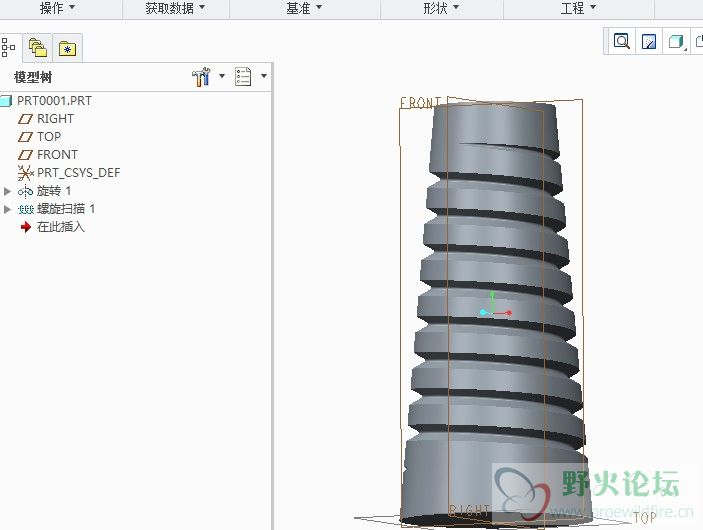Switch to the favorites folder tab icon

point(67,48)
